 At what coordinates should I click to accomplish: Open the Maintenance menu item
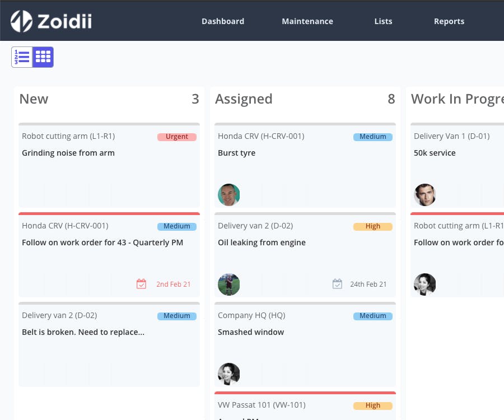307,21
